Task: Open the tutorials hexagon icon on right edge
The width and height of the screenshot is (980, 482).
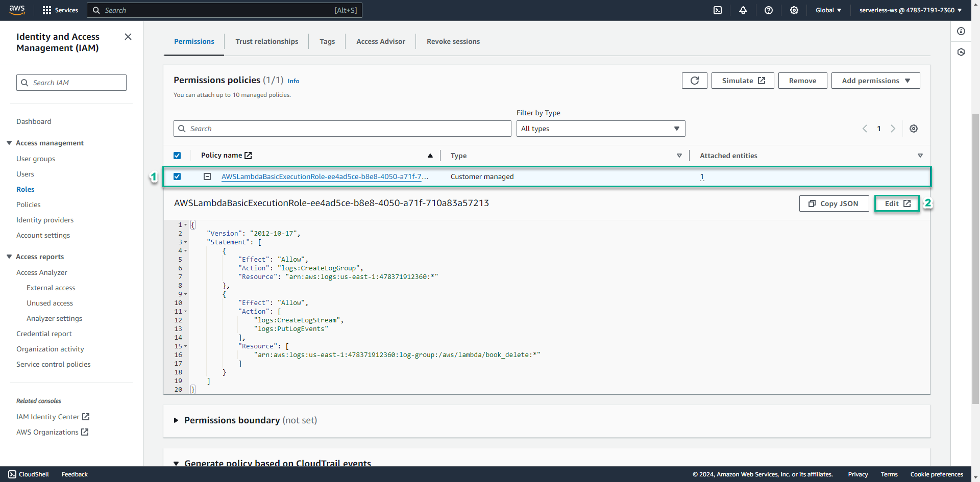Action: (961, 52)
